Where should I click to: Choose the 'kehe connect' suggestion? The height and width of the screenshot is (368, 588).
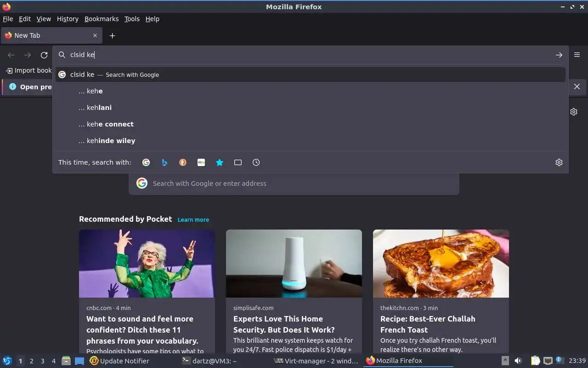tap(311, 124)
